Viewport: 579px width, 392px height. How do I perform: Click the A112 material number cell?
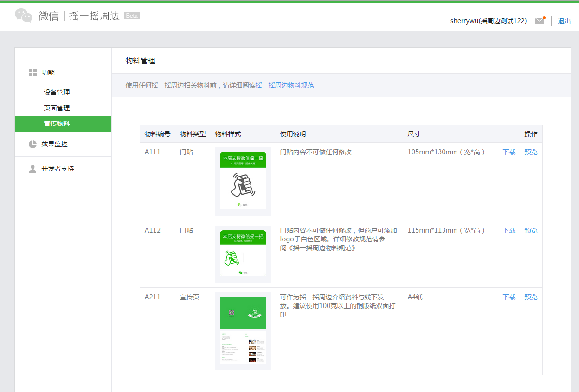(153, 230)
